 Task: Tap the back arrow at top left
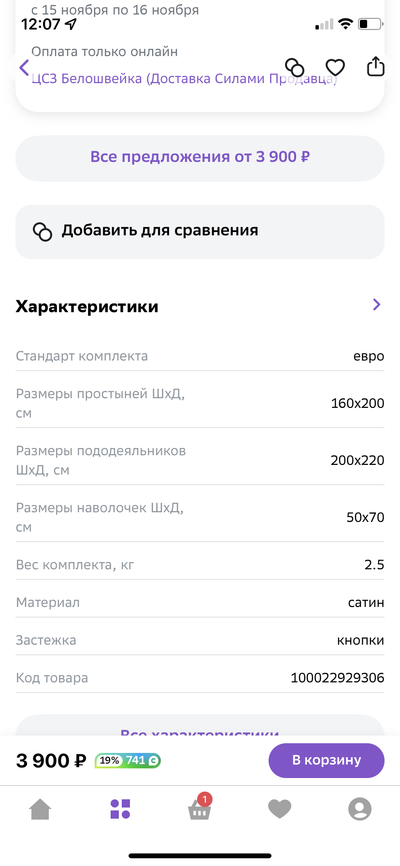tap(24, 68)
